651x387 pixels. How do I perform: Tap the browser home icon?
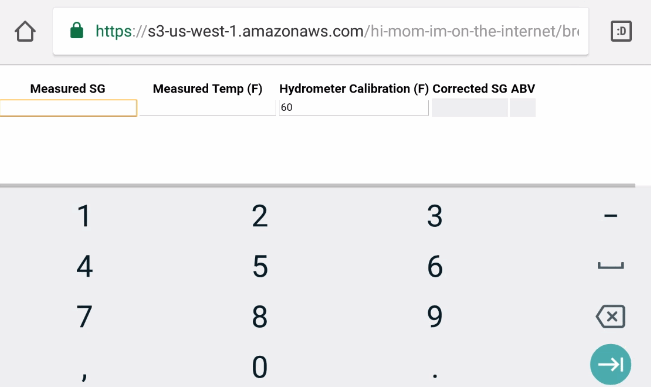coord(25,32)
